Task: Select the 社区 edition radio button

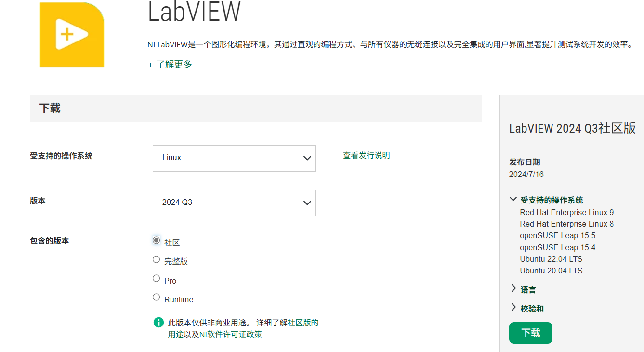Action: [x=156, y=240]
